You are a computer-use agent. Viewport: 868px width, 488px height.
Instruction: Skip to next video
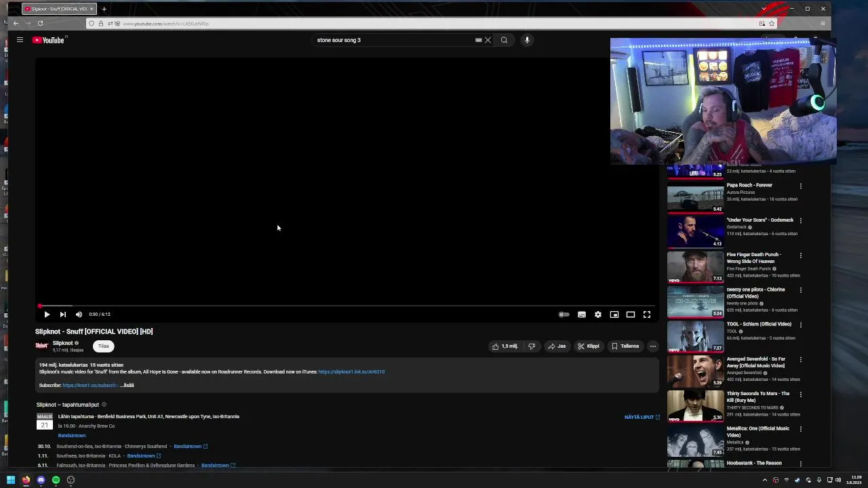point(62,314)
